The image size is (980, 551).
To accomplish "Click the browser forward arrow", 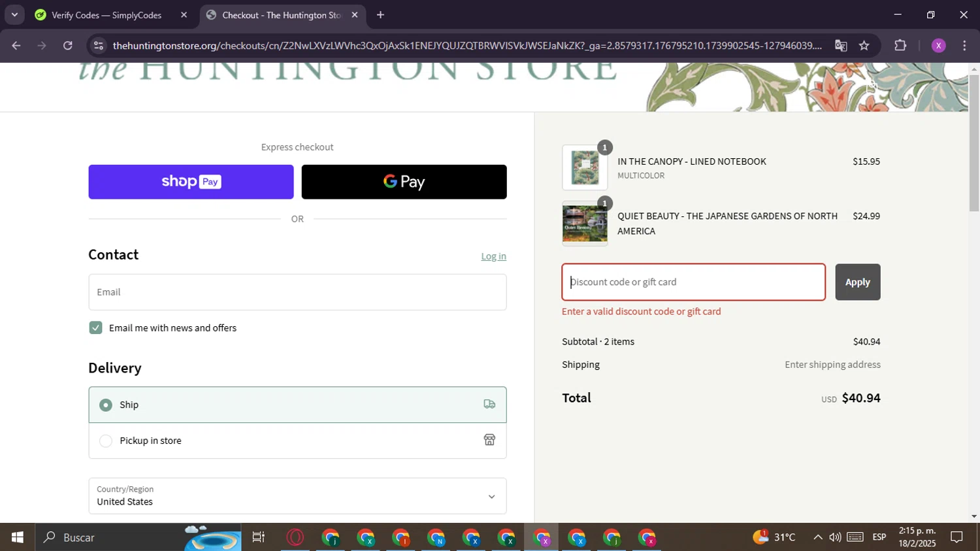I will (x=42, y=46).
